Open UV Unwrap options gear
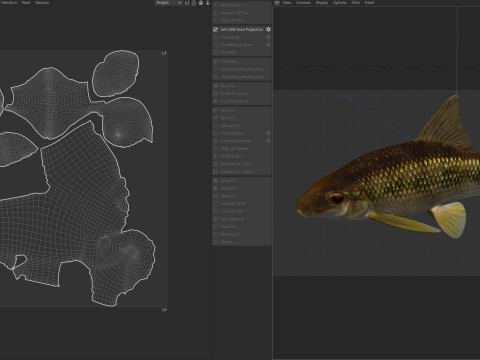 click(268, 37)
